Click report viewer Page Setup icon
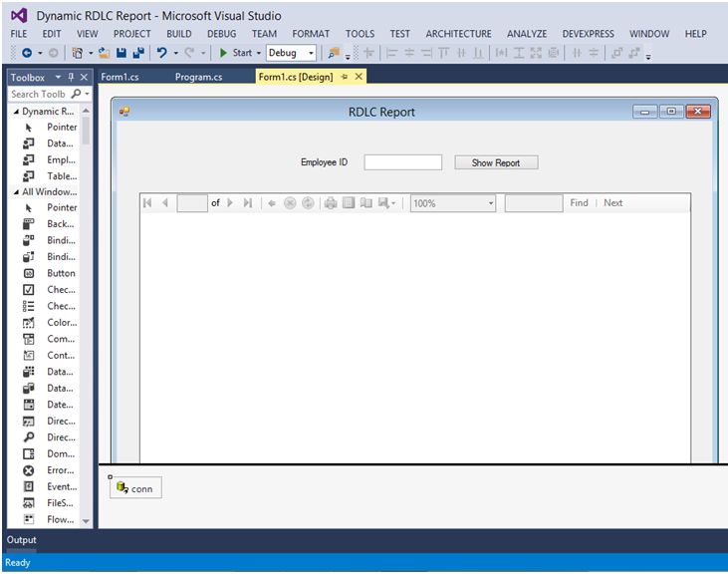The width and height of the screenshot is (728, 574). pos(366,203)
